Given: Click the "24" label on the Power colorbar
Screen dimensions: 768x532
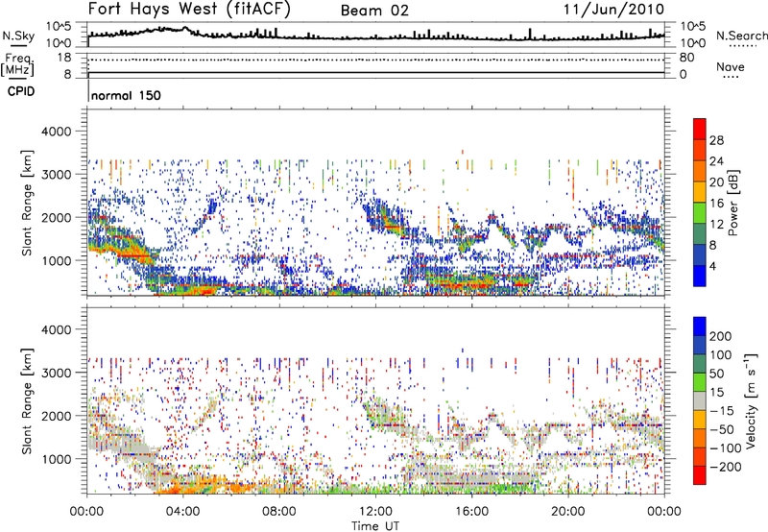Looking at the screenshot, I should pyautogui.click(x=716, y=161).
